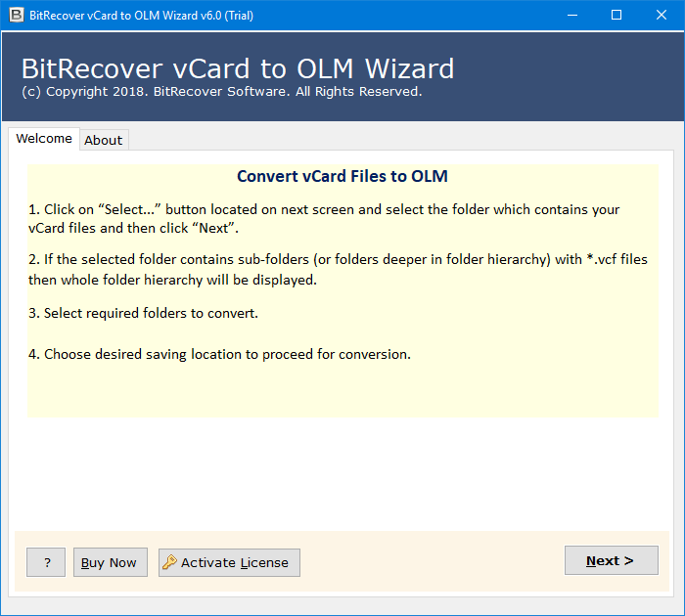
Task: Click the BitRecover logo icon in title bar
Action: tap(17, 15)
